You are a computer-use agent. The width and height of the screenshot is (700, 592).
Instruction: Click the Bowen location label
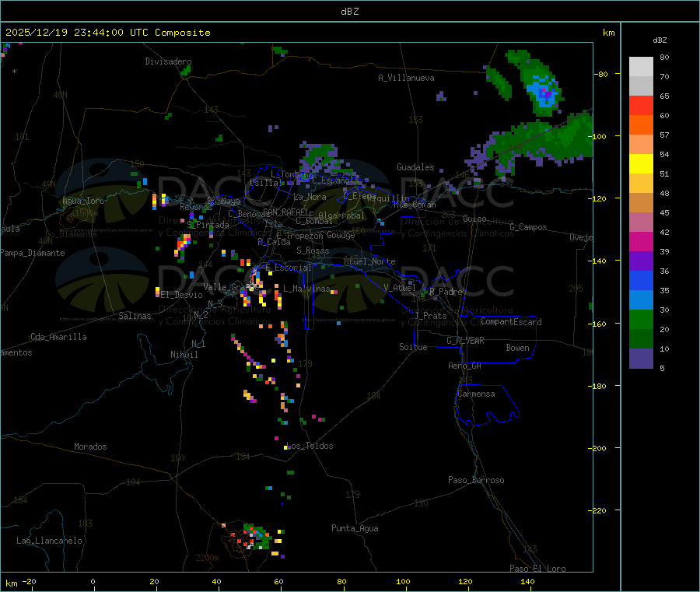(518, 348)
